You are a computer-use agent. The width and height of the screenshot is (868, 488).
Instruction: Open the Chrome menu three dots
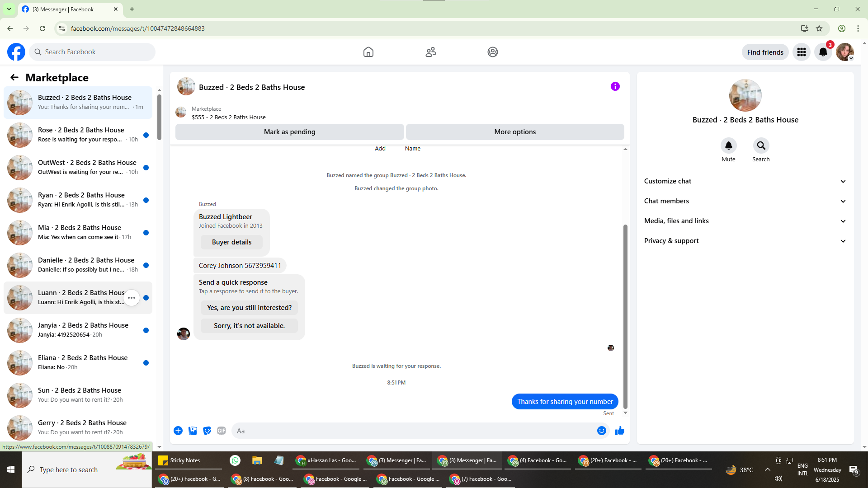point(858,28)
